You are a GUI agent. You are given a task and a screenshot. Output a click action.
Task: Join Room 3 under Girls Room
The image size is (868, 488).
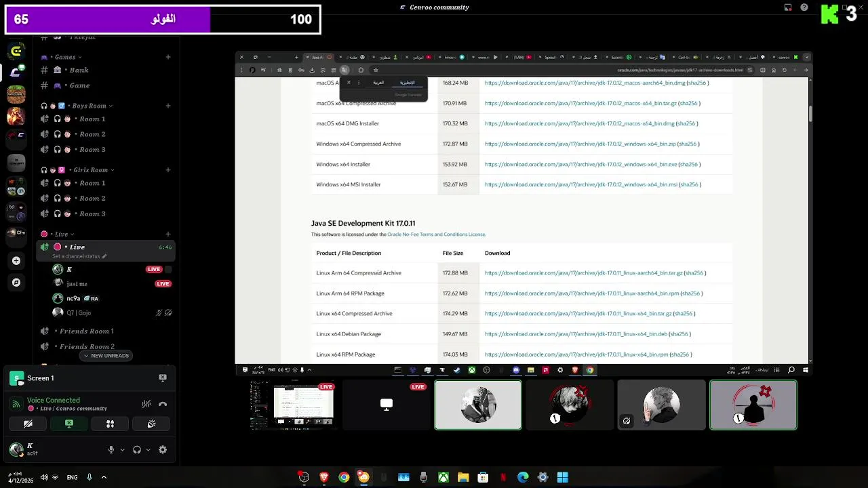(106, 214)
